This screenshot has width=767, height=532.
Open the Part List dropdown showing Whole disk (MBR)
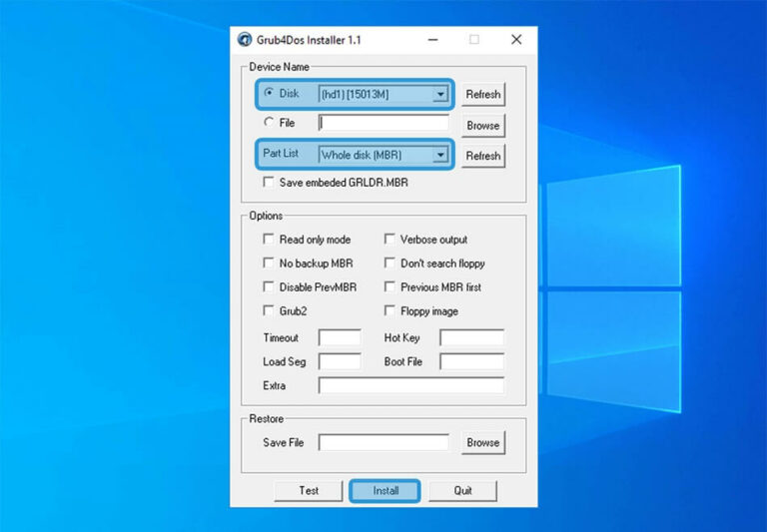point(383,155)
